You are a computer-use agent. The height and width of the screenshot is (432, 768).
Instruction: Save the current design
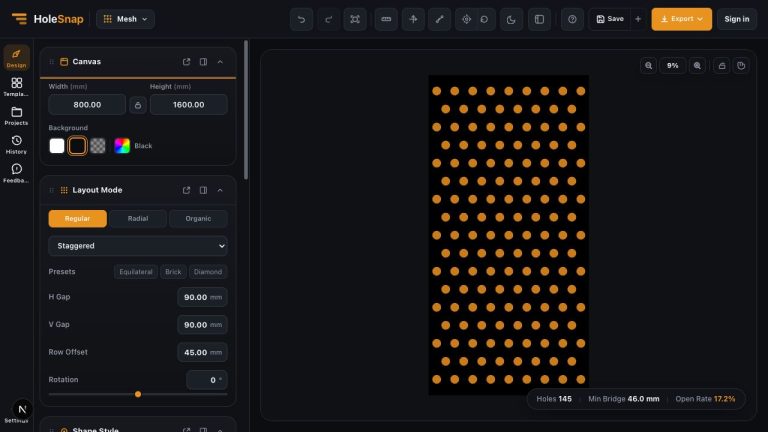(610, 19)
